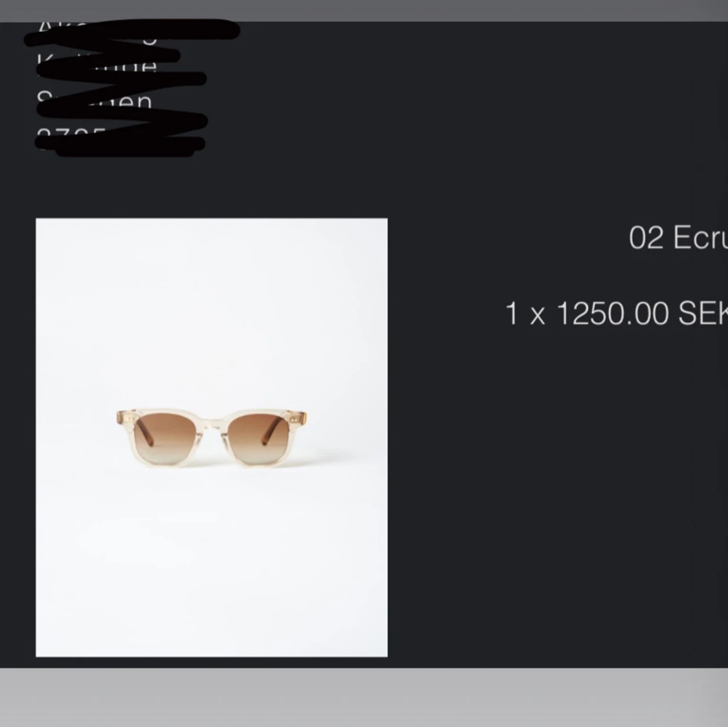Click the '1 x' quantity indicator
Viewport: 728px width, 727px height.
[525, 314]
